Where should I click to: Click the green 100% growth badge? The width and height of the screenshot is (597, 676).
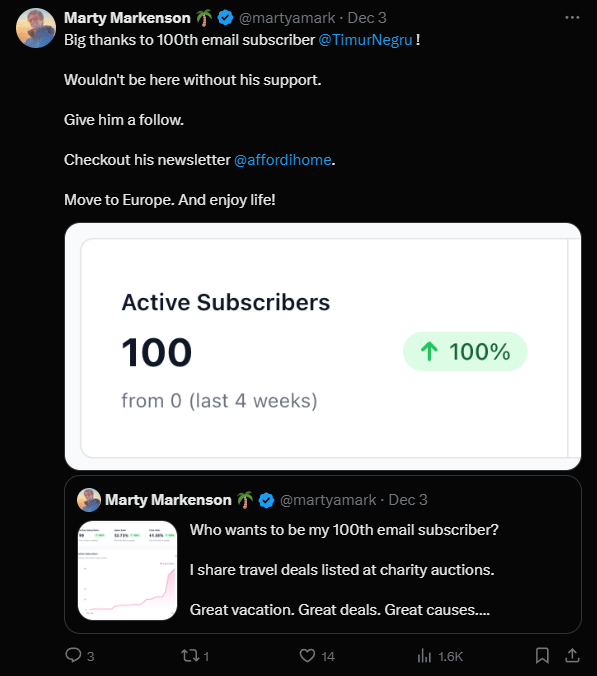coord(465,351)
